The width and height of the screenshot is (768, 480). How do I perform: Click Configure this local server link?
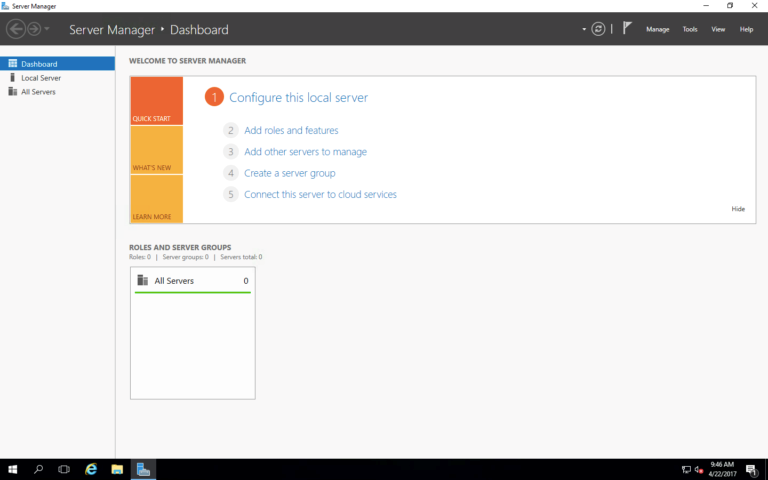[x=298, y=97]
